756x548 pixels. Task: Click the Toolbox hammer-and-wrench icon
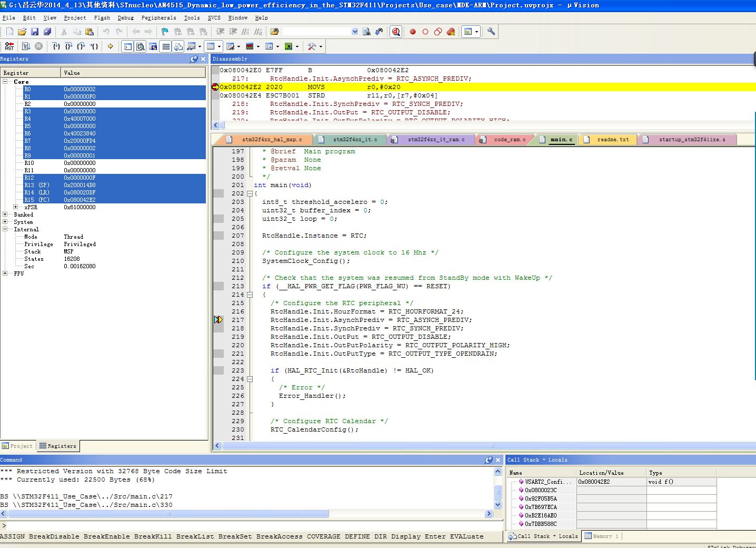pos(312,46)
